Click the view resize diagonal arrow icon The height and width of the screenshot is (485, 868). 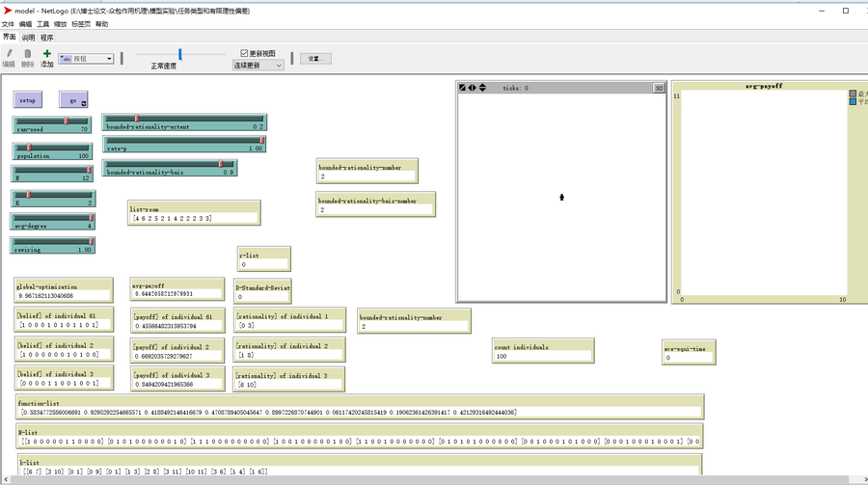click(462, 88)
